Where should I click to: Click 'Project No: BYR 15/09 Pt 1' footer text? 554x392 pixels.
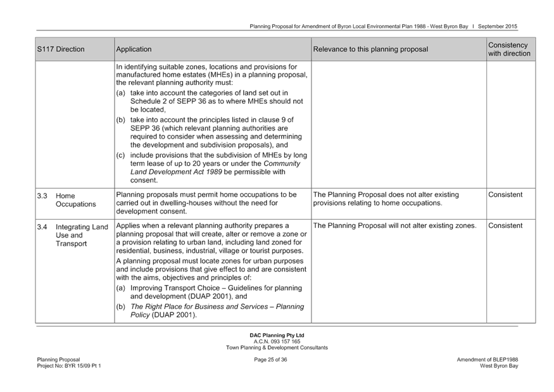pyautogui.click(x=69, y=366)
